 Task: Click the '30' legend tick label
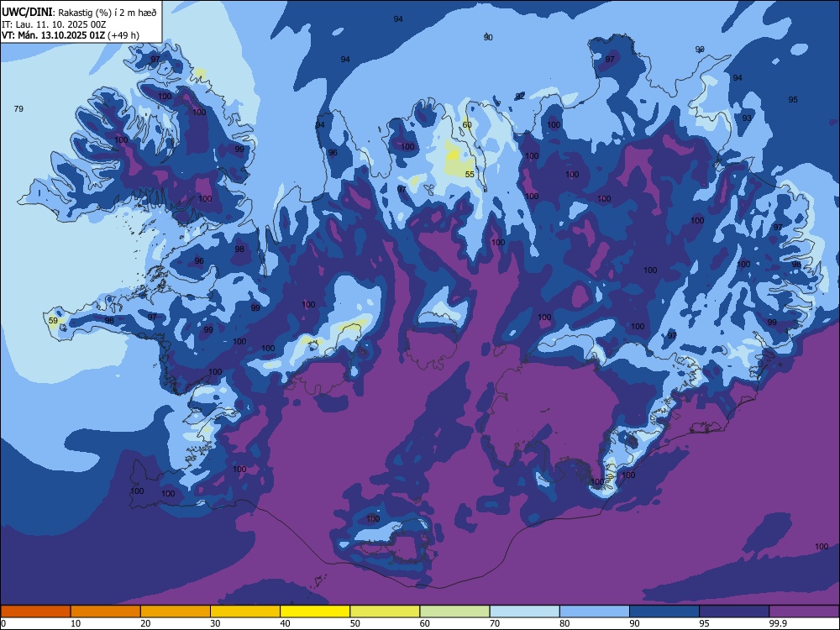[215, 623]
